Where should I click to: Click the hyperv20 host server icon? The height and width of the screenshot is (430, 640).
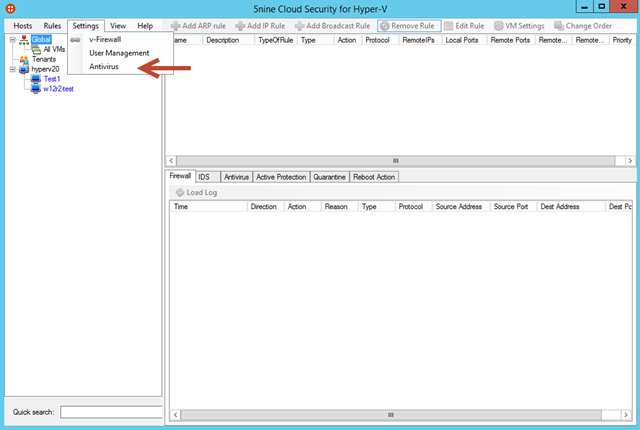click(24, 69)
